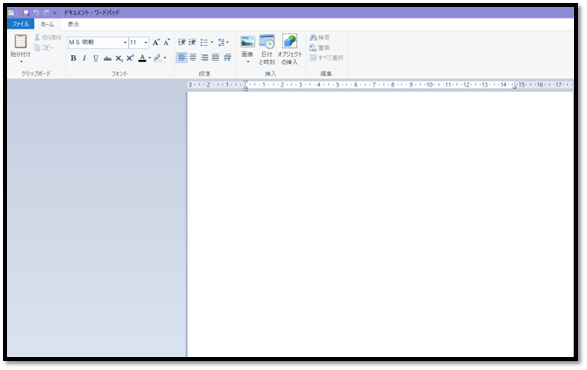The height and width of the screenshot is (370, 587).
Task: Toggle subscript formatting
Action: (119, 58)
